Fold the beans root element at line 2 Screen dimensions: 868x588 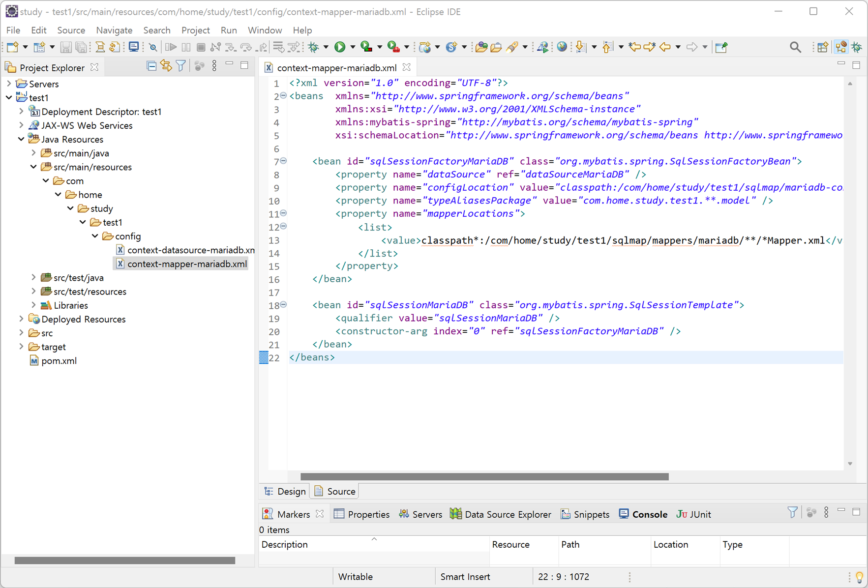click(x=284, y=95)
